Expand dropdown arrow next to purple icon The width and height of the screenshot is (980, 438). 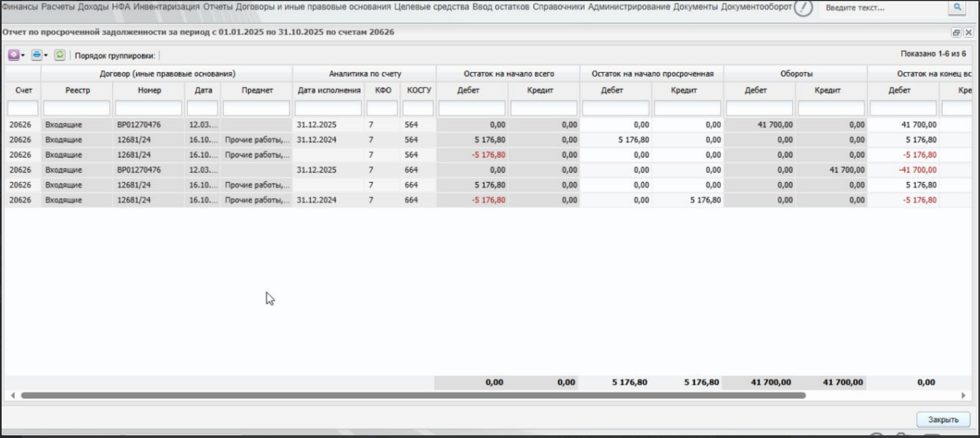[23, 56]
